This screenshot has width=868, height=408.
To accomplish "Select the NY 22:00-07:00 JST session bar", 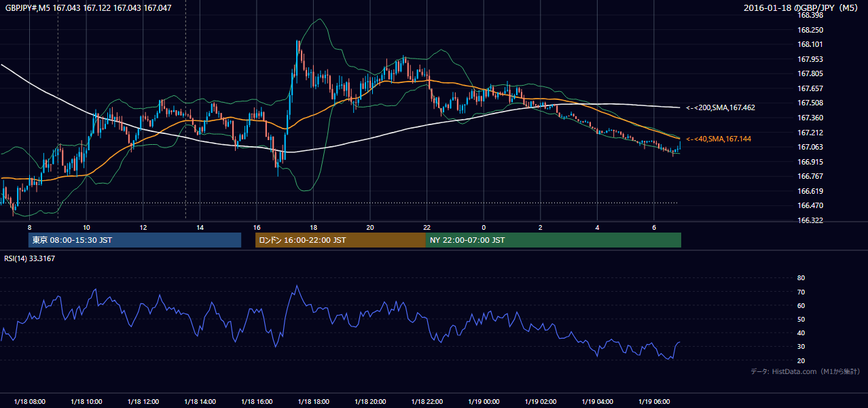I will click(x=554, y=240).
